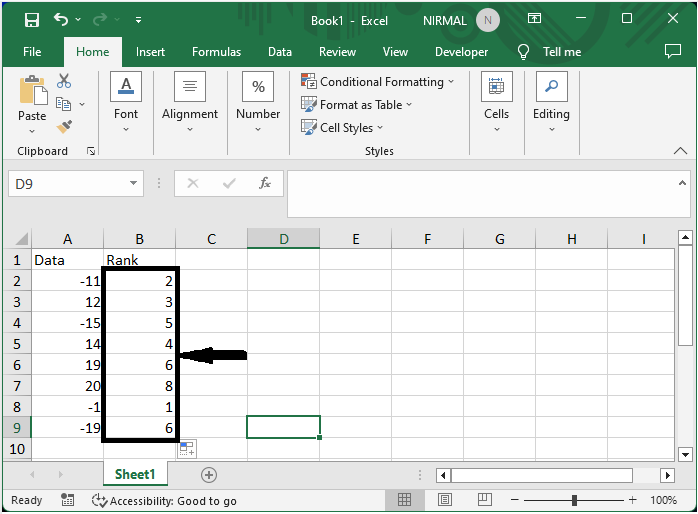The height and width of the screenshot is (514, 698).
Task: Switch to the Insert tab
Action: click(x=150, y=52)
